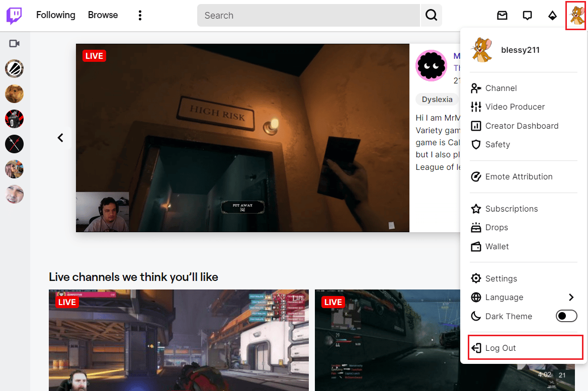Open the Creator Dashboard icon
This screenshot has height=391, width=588.
pos(475,126)
